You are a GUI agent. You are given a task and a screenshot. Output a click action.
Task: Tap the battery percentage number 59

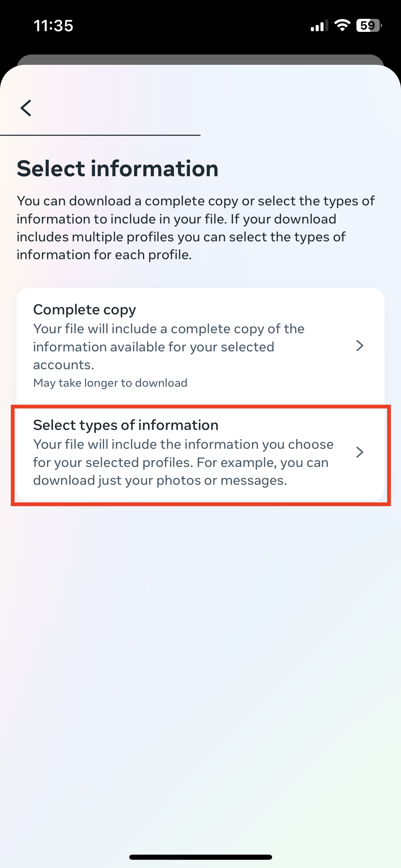[367, 25]
